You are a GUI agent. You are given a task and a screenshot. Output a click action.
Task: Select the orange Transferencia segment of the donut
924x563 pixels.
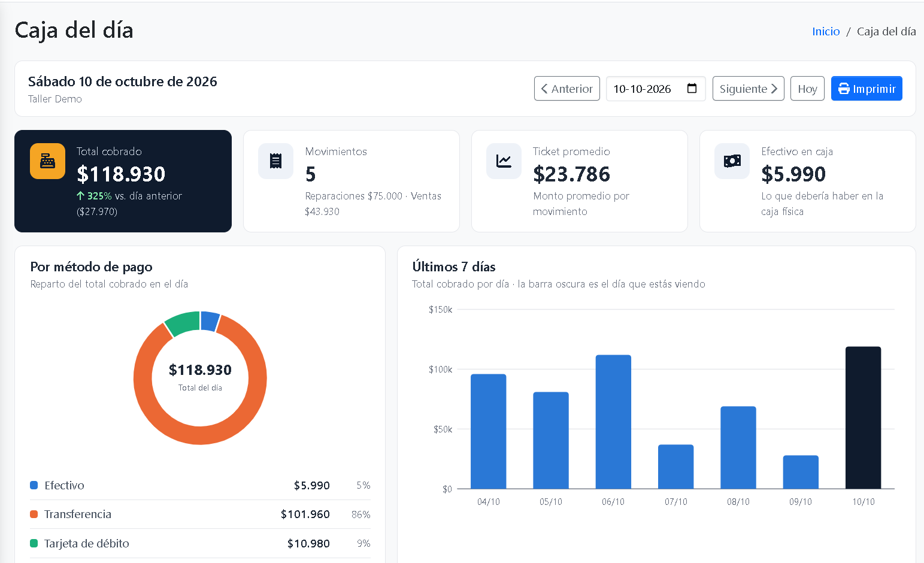[200, 435]
